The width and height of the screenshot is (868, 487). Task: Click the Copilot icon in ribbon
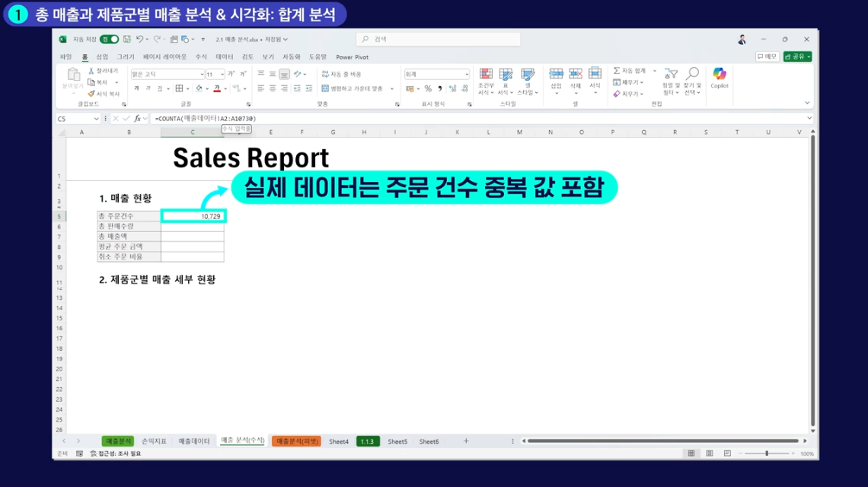(x=720, y=75)
